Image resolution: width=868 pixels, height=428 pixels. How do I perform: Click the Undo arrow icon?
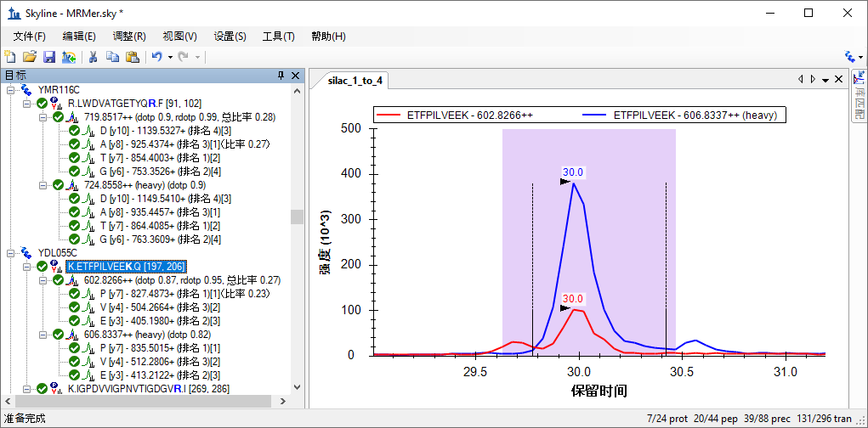coord(157,56)
